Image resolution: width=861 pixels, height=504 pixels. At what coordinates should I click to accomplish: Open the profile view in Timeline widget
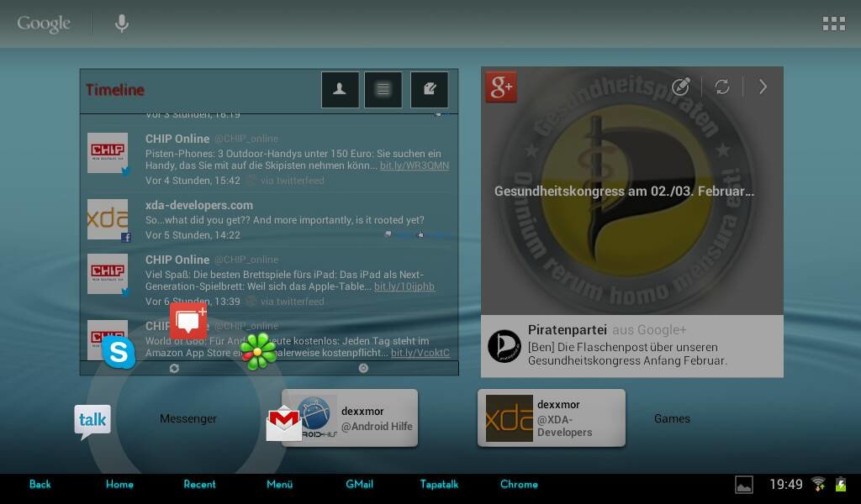click(x=340, y=89)
